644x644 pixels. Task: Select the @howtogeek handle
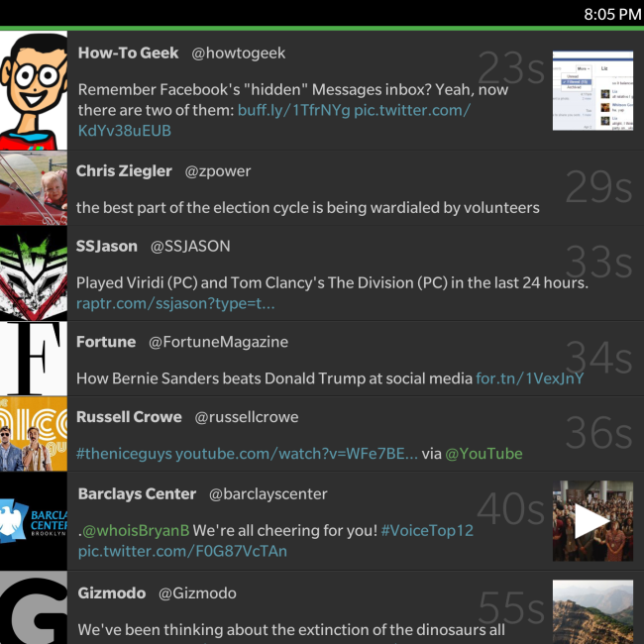238,53
